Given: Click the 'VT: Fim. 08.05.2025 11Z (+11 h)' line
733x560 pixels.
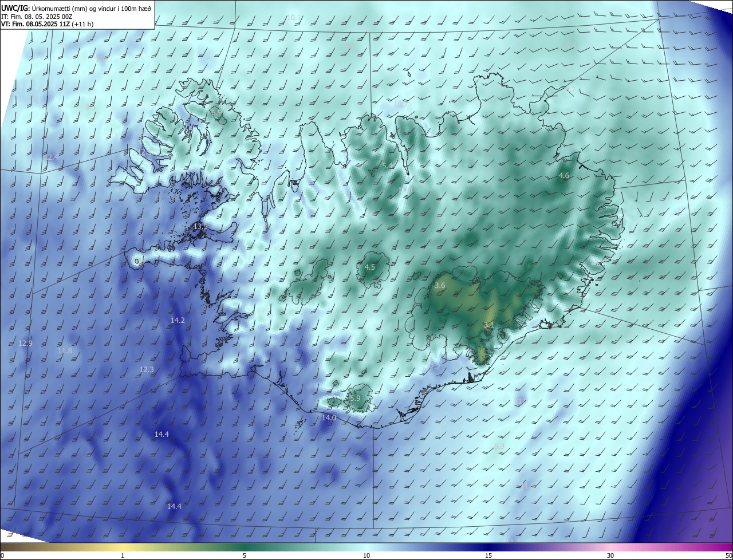Looking at the screenshot, I should 47,24.
